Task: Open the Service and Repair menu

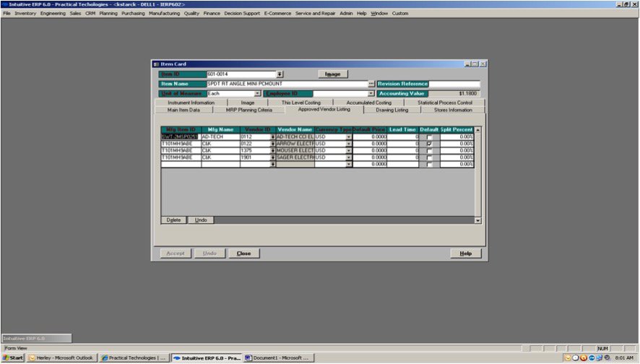Action: click(315, 14)
